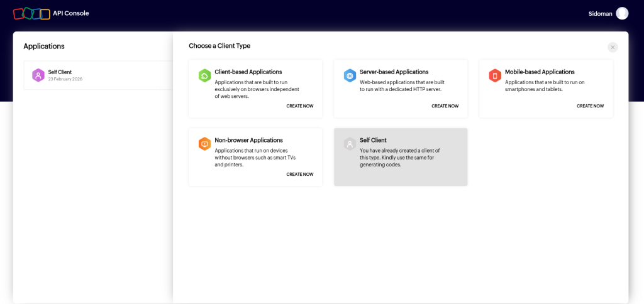The height and width of the screenshot is (304, 644).
Task: Select the Mobile-based Applications card title
Action: [x=540, y=72]
